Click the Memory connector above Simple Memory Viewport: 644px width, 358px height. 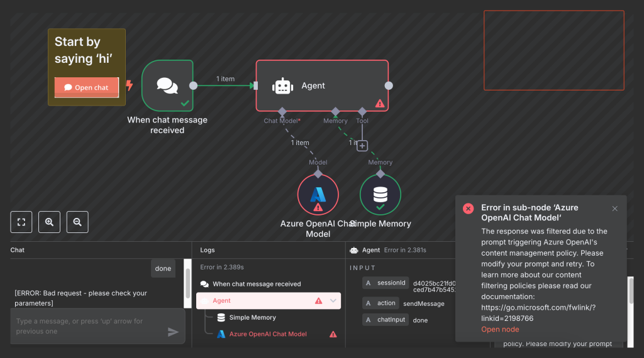(x=380, y=173)
